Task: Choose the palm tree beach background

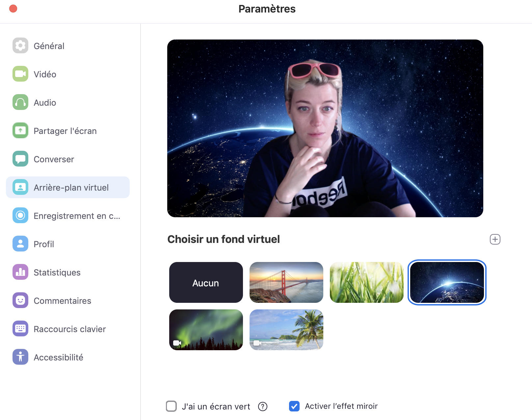Action: coord(286,330)
